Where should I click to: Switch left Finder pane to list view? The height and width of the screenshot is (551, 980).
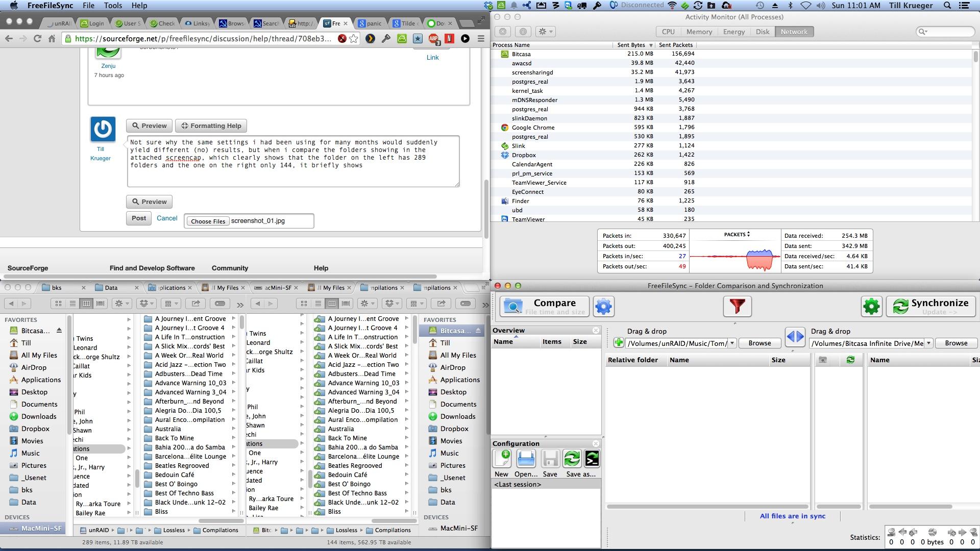72,304
